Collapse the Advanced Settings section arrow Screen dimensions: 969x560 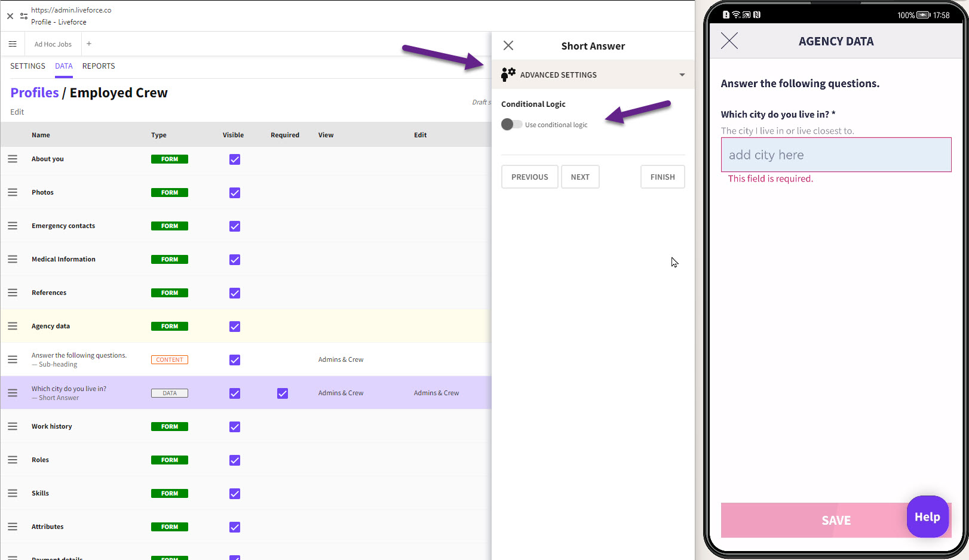click(682, 75)
